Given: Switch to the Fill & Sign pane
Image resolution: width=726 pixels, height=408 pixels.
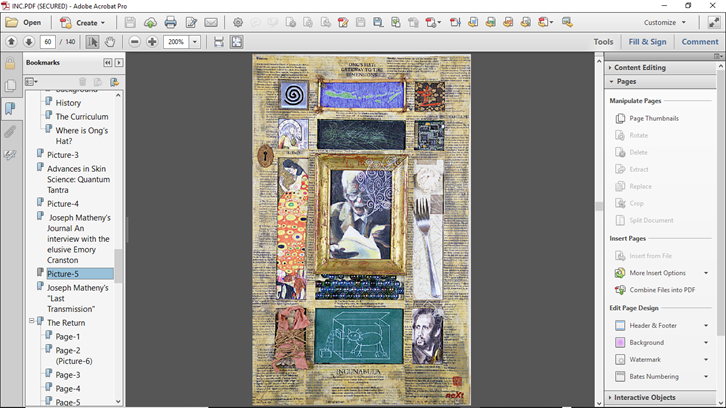Looking at the screenshot, I should pyautogui.click(x=647, y=42).
